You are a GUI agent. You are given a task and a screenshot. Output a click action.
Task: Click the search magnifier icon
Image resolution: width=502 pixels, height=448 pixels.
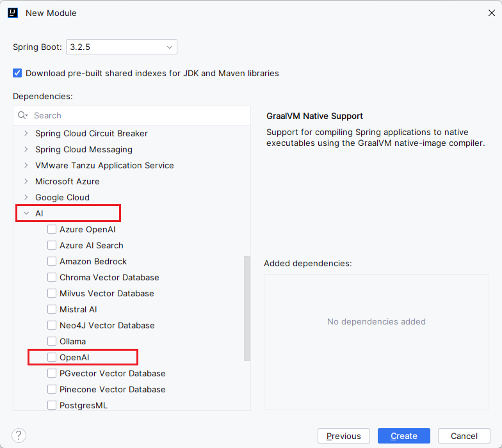click(22, 115)
